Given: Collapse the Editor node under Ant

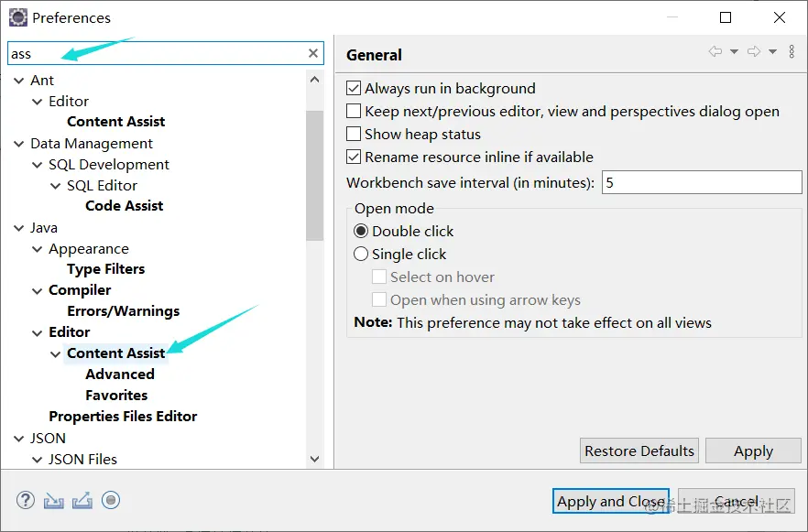Looking at the screenshot, I should point(37,102).
